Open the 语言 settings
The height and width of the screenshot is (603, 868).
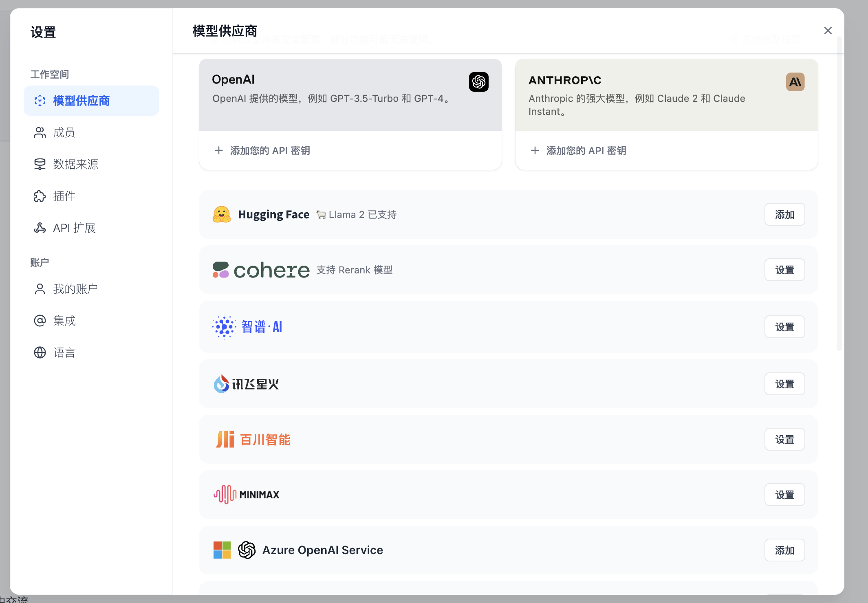click(x=64, y=352)
